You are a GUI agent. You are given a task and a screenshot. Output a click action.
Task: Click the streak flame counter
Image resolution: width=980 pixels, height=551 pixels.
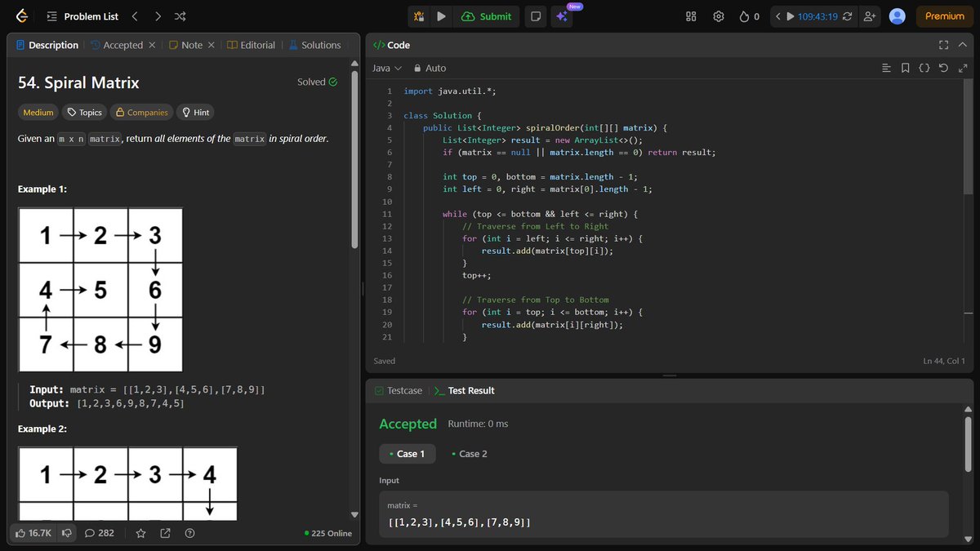[x=750, y=16]
